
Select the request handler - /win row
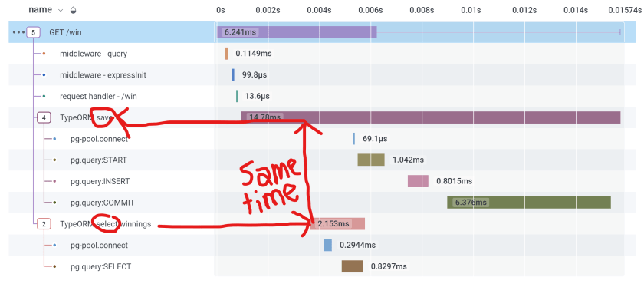[x=316, y=96]
